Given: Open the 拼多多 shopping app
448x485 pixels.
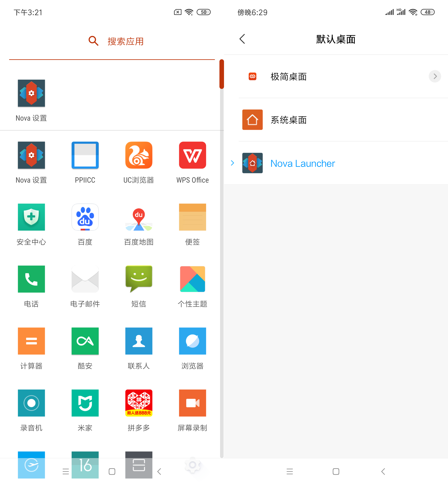Looking at the screenshot, I should (x=139, y=410).
